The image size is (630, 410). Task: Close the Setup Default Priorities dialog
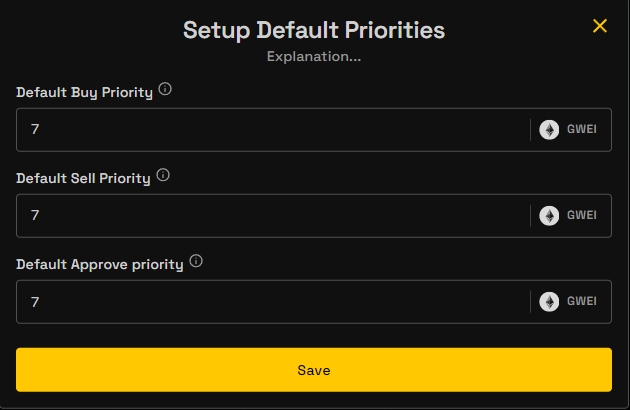click(600, 26)
